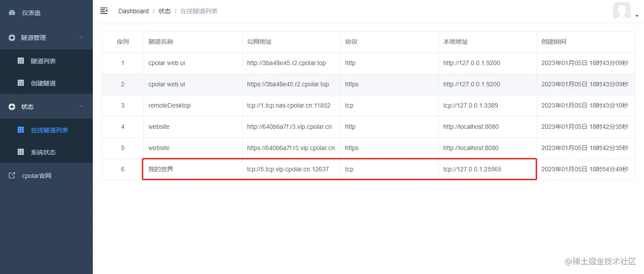Collapse the 状态 section chevron
The image size is (644, 274).
81,107
